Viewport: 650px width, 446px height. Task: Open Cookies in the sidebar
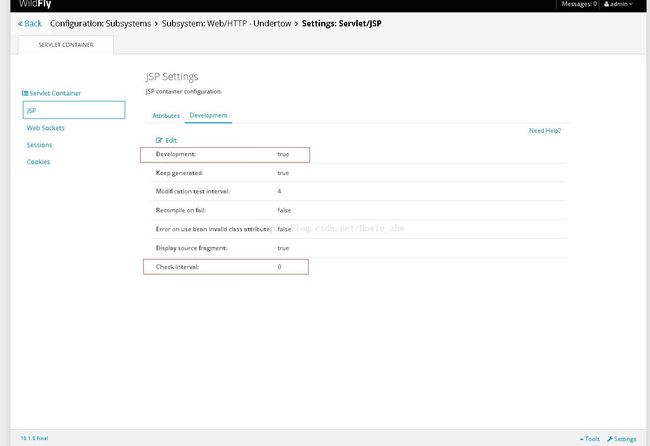[x=38, y=161]
